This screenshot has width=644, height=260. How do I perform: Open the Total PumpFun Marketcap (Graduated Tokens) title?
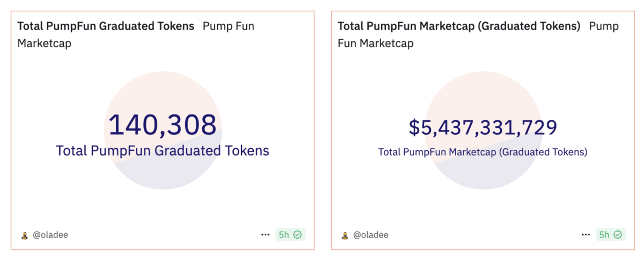coord(459,26)
